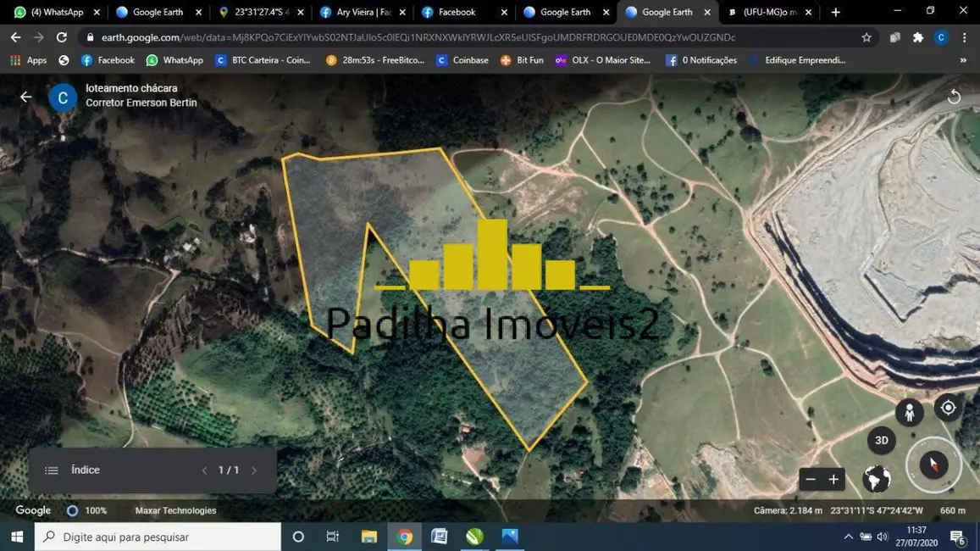The height and width of the screenshot is (551, 980).
Task: Click the Windows search field
Action: 157,537
